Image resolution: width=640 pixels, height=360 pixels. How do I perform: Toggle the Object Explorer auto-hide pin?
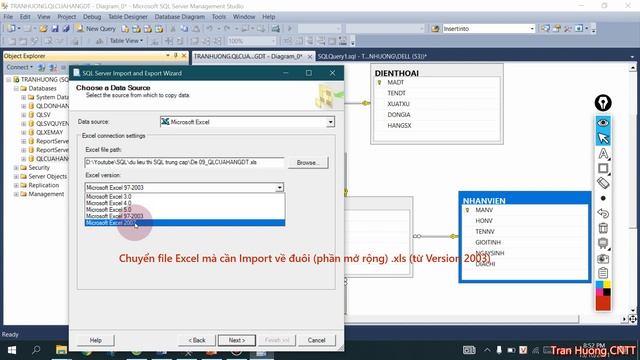click(x=176, y=56)
